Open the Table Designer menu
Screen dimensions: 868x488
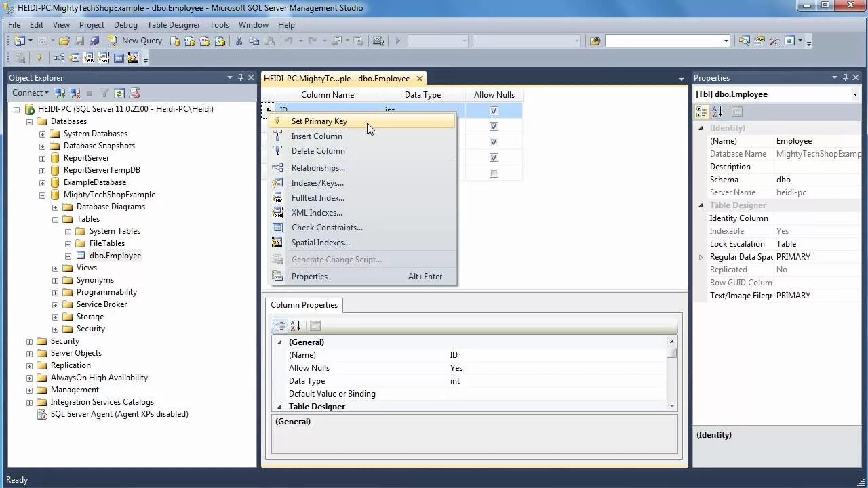(174, 25)
